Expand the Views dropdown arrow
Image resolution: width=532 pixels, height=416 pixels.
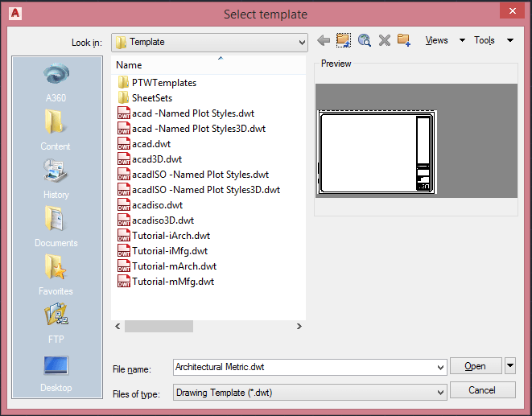(462, 40)
